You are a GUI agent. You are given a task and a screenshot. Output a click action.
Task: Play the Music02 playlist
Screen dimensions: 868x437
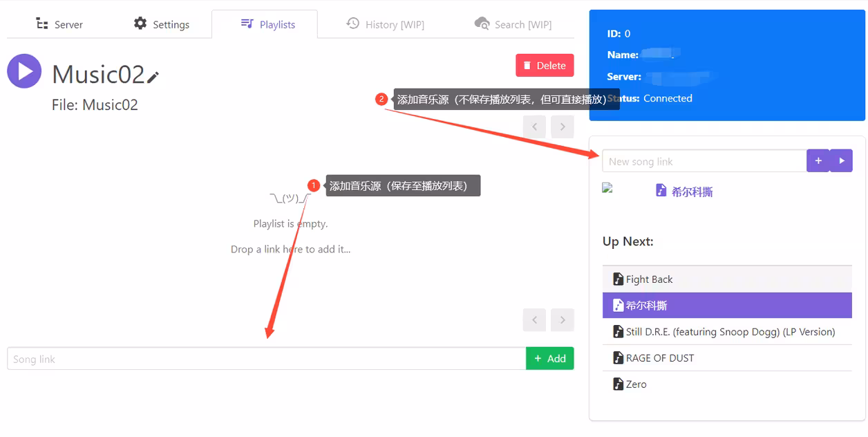click(x=24, y=71)
